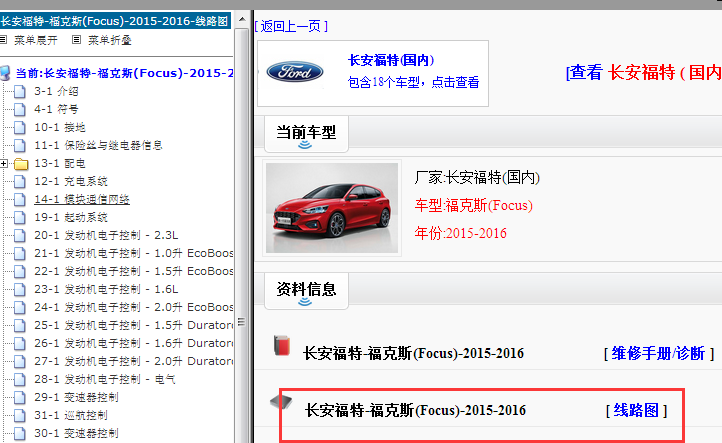Screen dimensions: 722x443
Task: Click the root computer icon of current tree
Action: click(x=5, y=73)
